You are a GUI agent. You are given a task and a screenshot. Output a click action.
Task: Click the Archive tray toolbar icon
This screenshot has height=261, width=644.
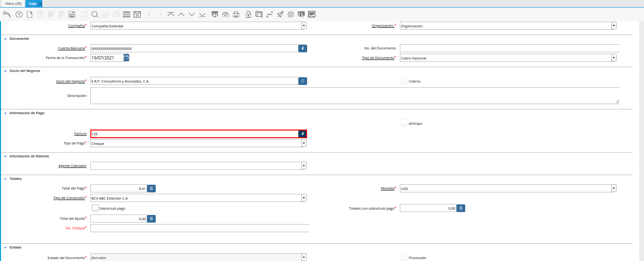(x=225, y=14)
